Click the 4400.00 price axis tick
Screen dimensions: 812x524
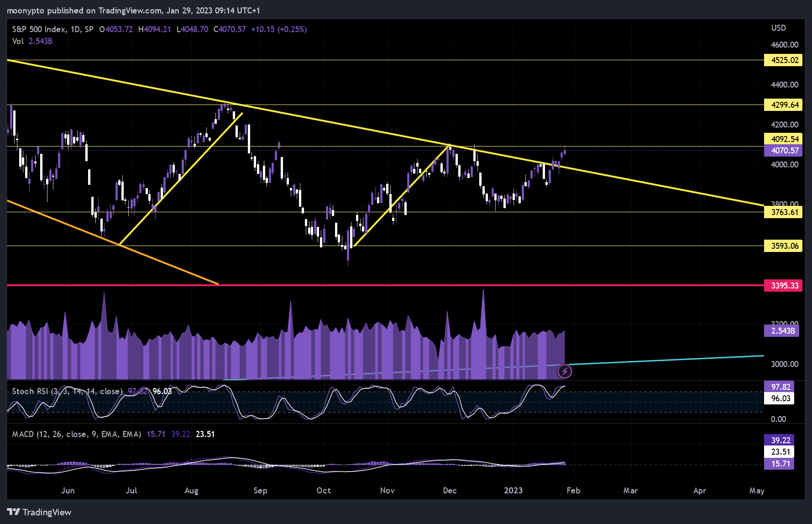tap(785, 84)
